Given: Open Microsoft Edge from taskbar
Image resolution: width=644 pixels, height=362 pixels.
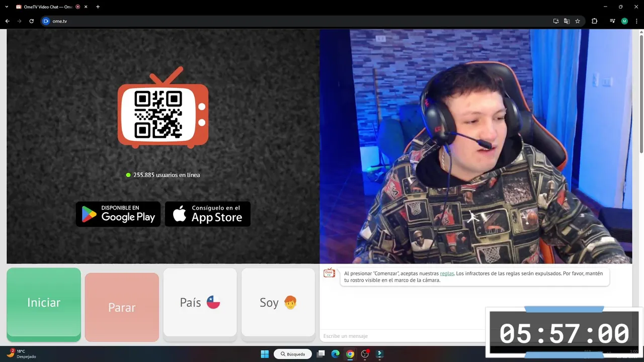Looking at the screenshot, I should tap(336, 354).
